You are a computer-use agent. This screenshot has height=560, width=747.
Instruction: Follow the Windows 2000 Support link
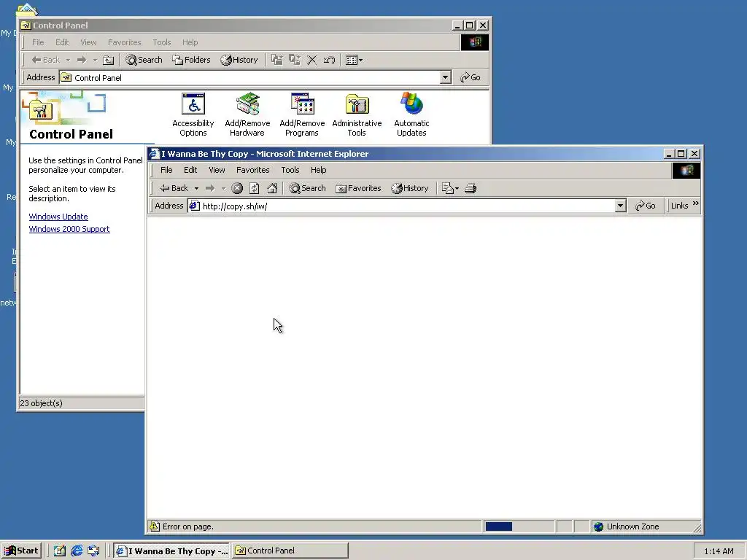(x=69, y=229)
